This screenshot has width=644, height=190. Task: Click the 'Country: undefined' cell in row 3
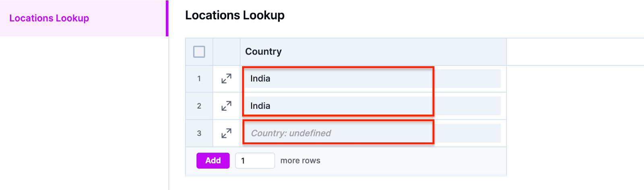pyautogui.click(x=373, y=133)
